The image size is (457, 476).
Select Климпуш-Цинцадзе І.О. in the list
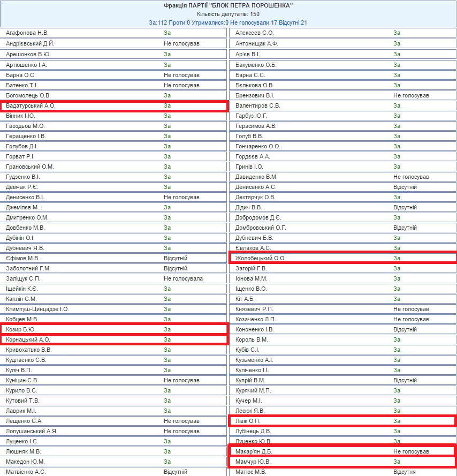click(x=37, y=309)
